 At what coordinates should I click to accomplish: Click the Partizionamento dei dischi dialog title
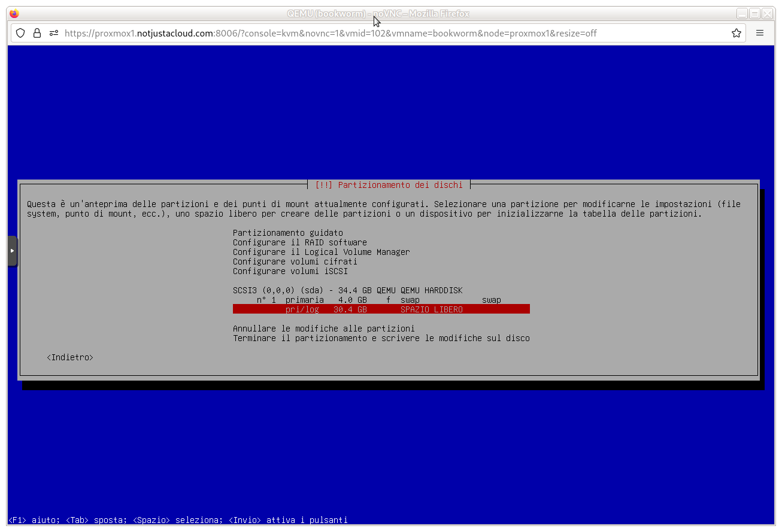point(389,185)
